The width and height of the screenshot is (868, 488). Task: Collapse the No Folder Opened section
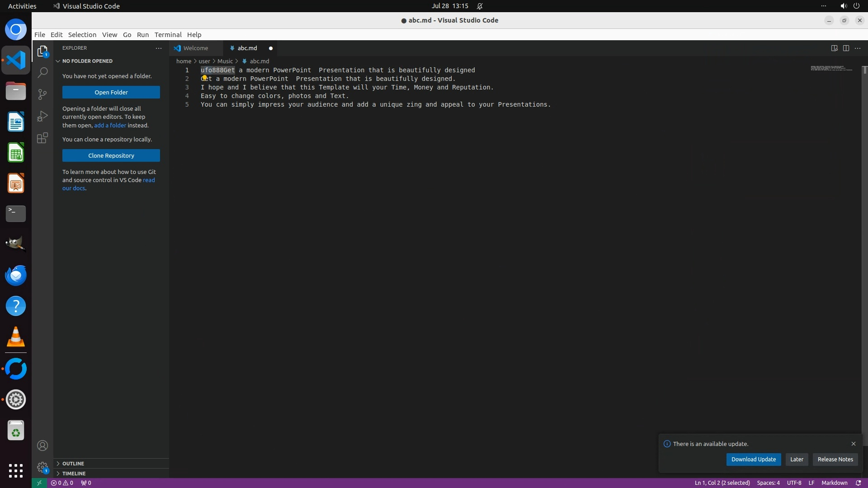(x=87, y=61)
